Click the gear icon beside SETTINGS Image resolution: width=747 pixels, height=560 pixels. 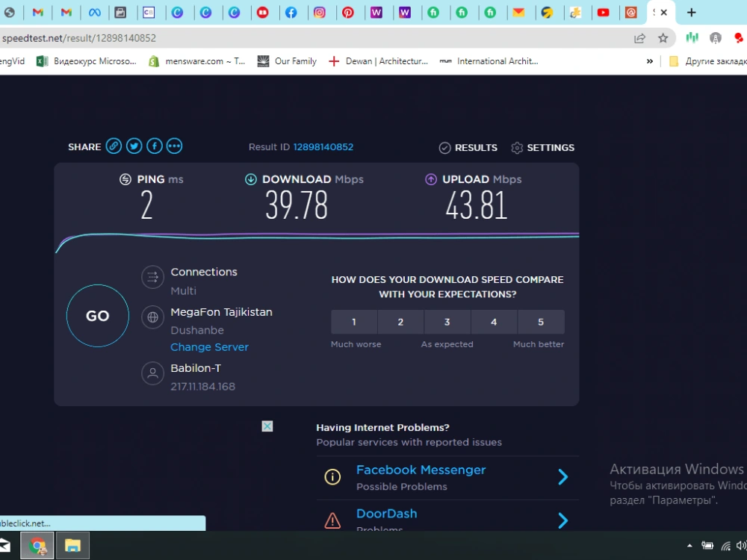pos(517,148)
